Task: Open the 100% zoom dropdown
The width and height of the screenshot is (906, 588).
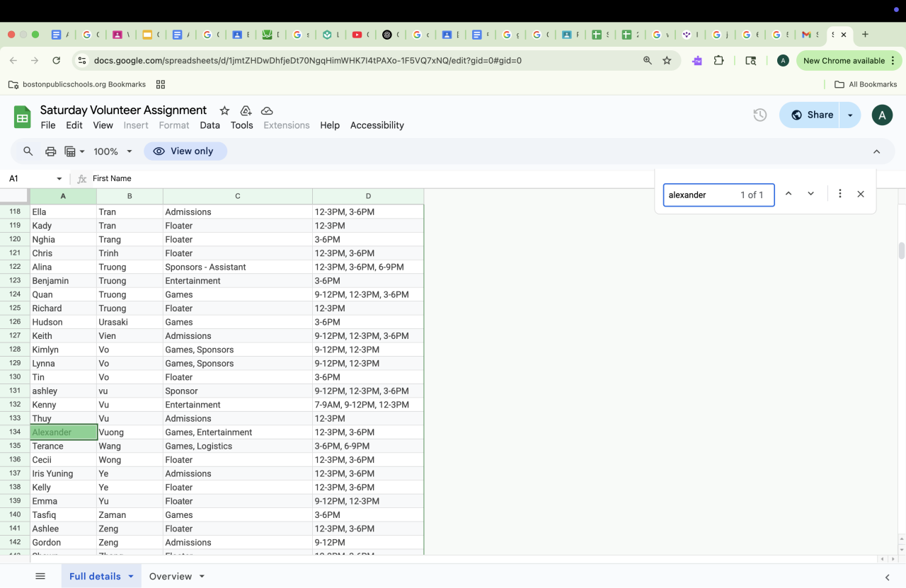Action: 113,151
